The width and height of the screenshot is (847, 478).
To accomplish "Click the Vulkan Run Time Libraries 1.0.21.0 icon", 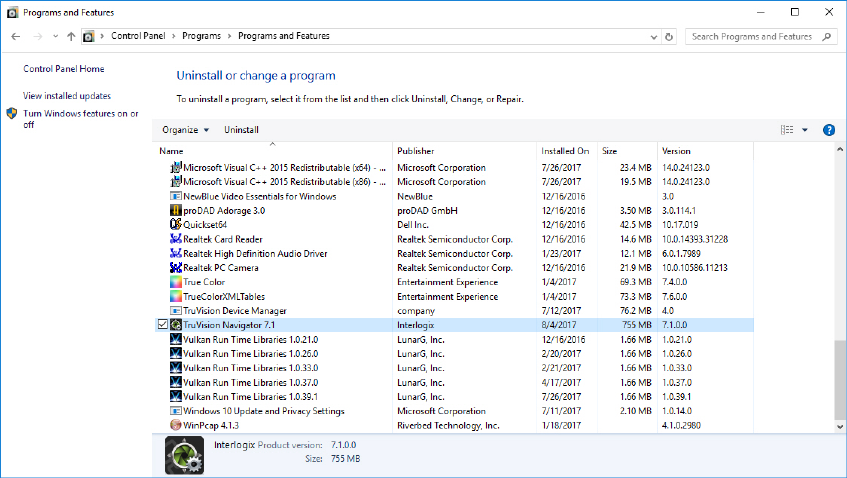I will click(176, 339).
